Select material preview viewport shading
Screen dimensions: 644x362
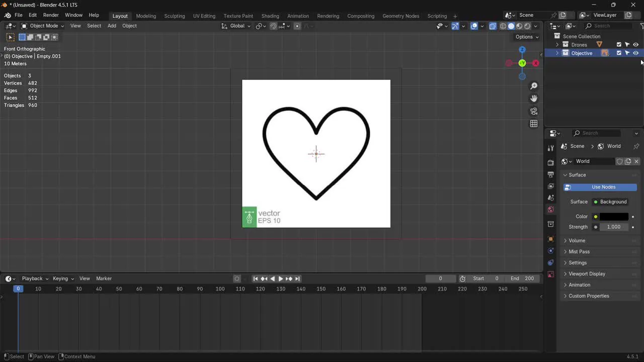coord(519,26)
